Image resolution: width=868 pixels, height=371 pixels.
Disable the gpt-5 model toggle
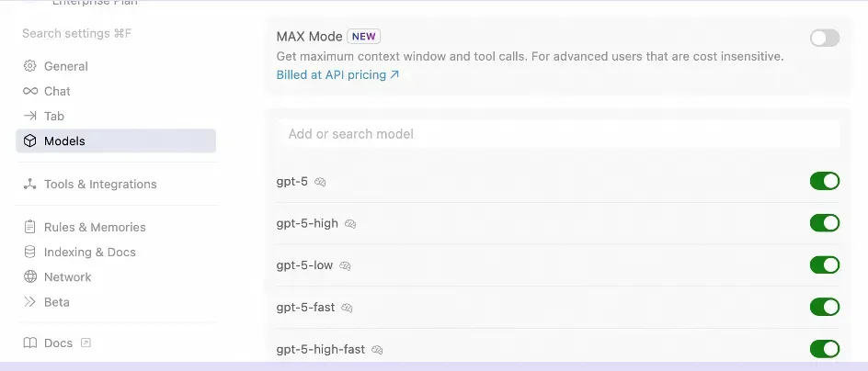pos(824,181)
